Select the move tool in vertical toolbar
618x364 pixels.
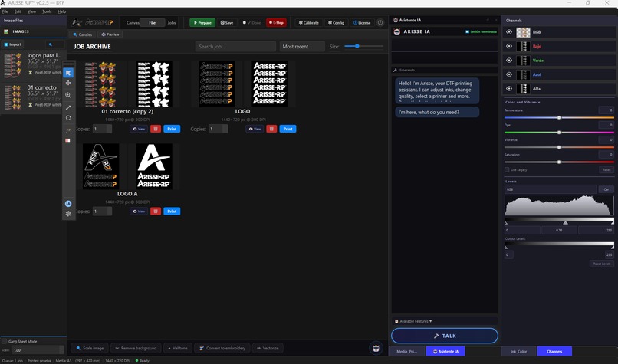68,83
